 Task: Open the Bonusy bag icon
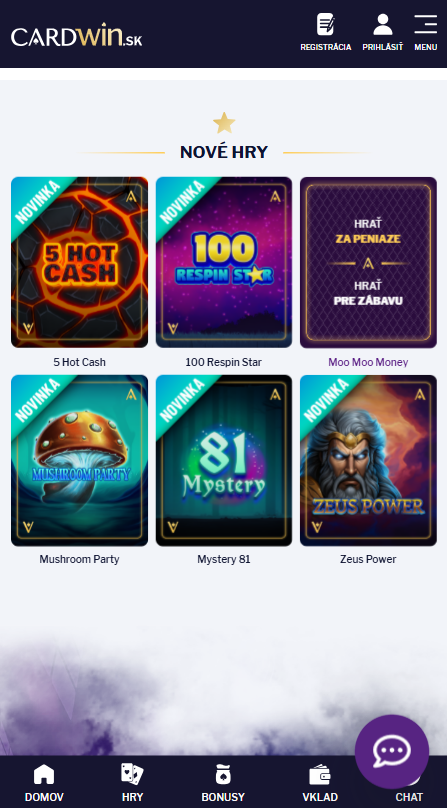tap(223, 774)
